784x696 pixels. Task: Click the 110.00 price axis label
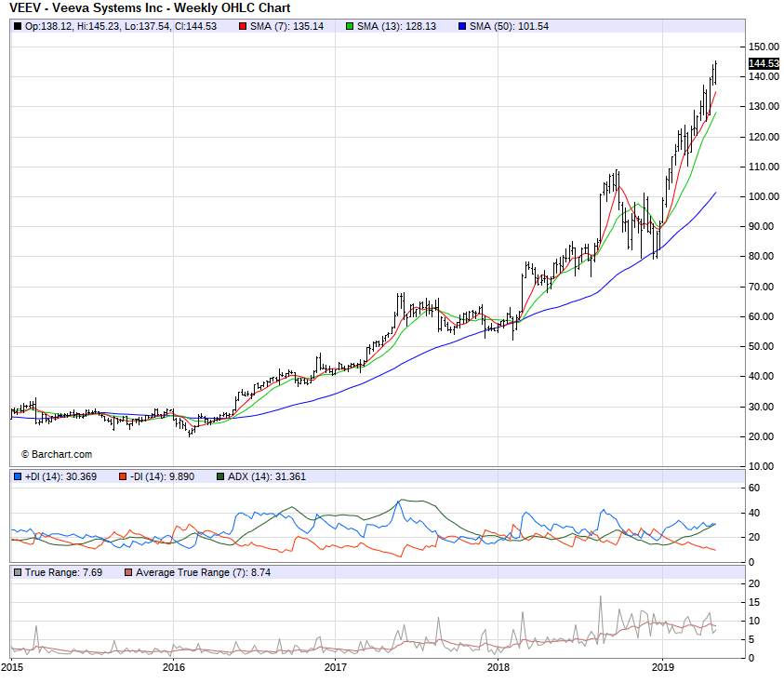pyautogui.click(x=764, y=167)
